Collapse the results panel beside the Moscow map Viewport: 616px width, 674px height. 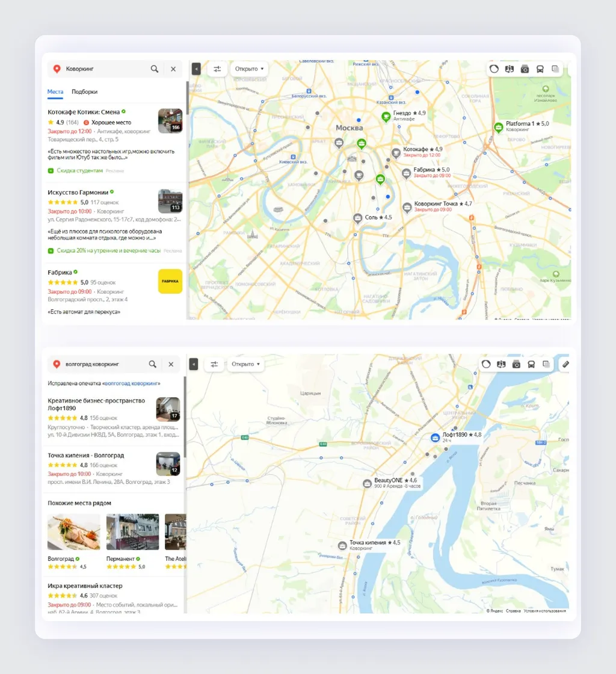tap(196, 69)
